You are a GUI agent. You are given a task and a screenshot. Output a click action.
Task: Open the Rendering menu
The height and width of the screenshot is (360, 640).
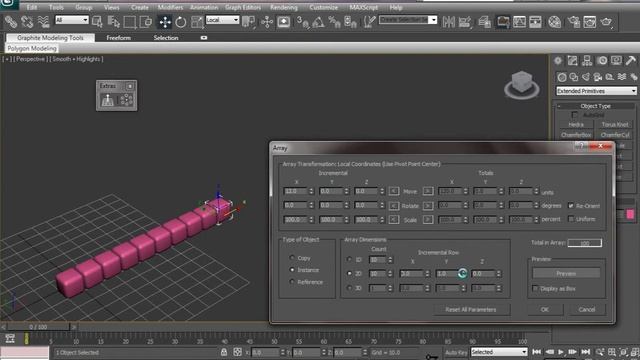click(284, 7)
